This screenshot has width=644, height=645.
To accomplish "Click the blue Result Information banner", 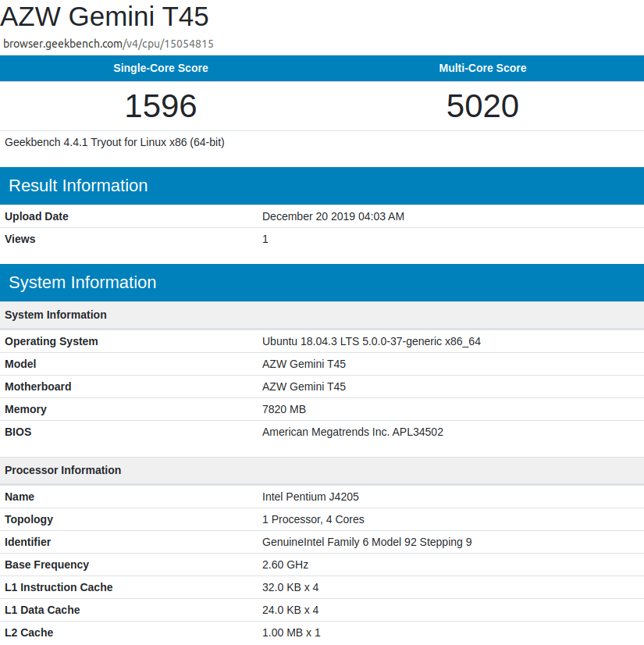I will 322,186.
